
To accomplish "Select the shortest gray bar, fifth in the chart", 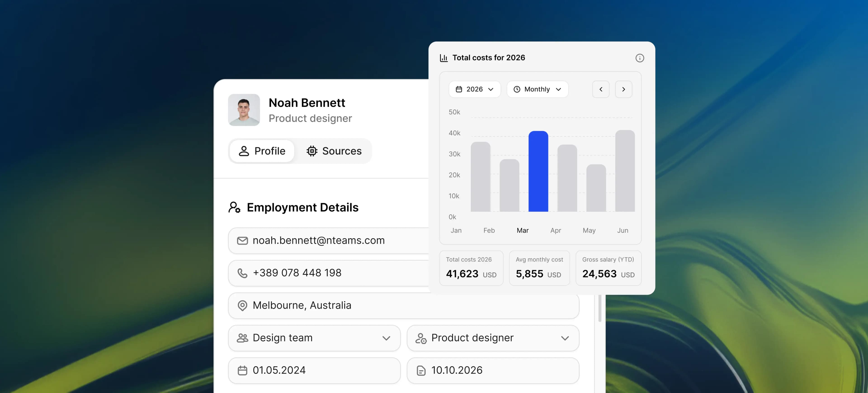I will click(x=596, y=188).
